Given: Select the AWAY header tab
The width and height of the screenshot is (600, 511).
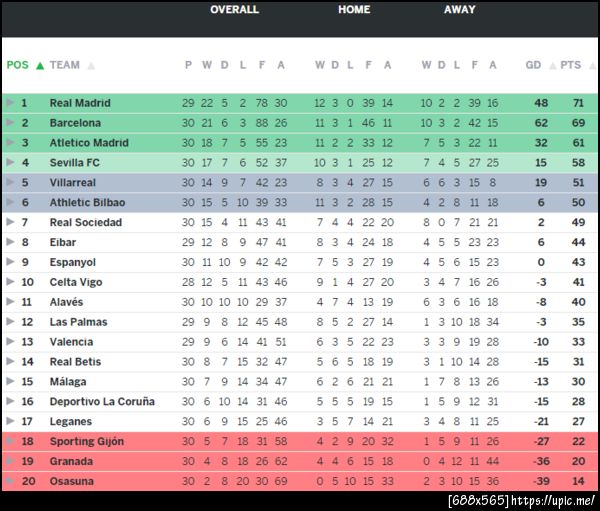Looking at the screenshot, I should pyautogui.click(x=460, y=10).
